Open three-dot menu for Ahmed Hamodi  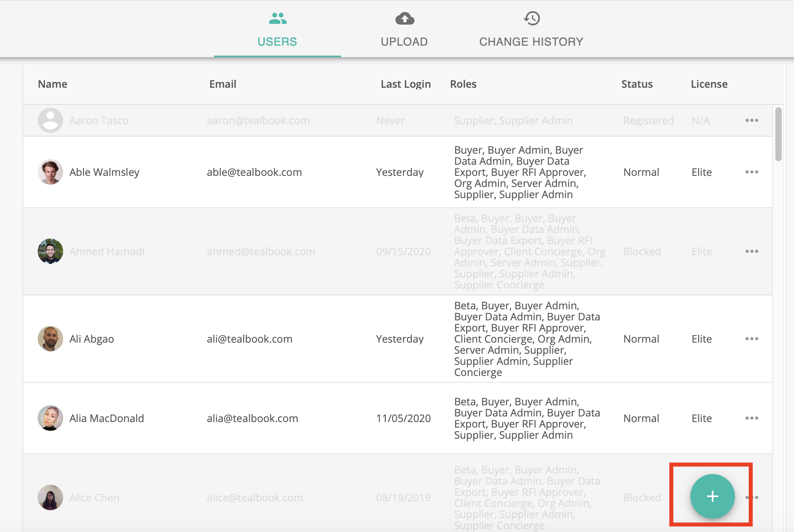pyautogui.click(x=752, y=251)
